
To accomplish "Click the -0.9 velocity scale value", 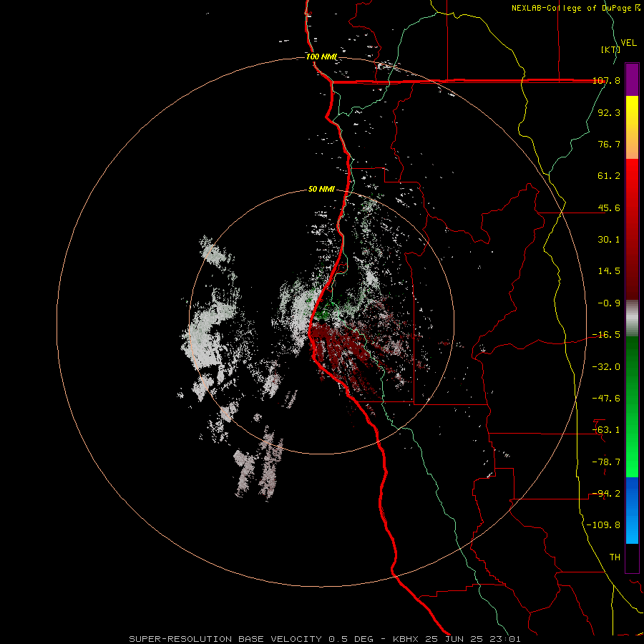I will 609,303.
